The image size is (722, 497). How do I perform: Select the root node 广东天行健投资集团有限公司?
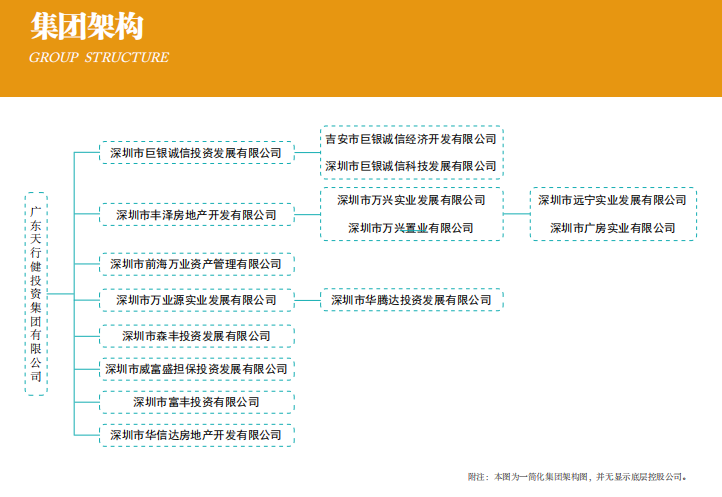point(36,294)
